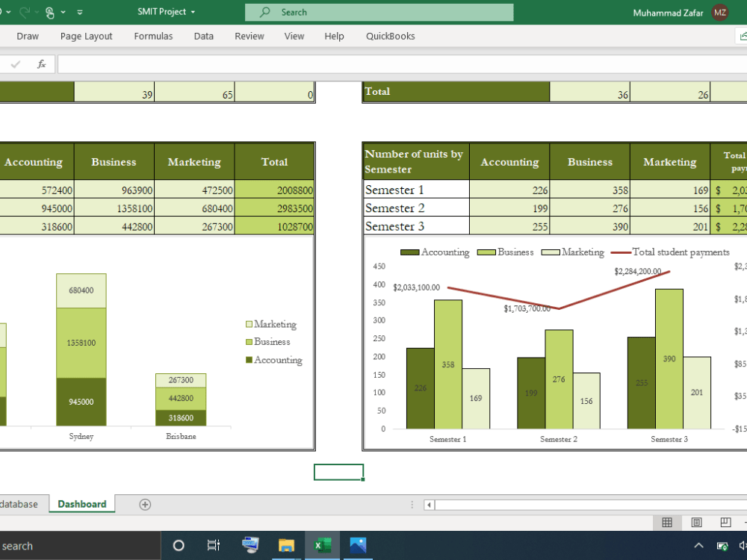The width and height of the screenshot is (747, 560).
Task: Switch to the Formulas ribbon tab
Action: tap(153, 36)
